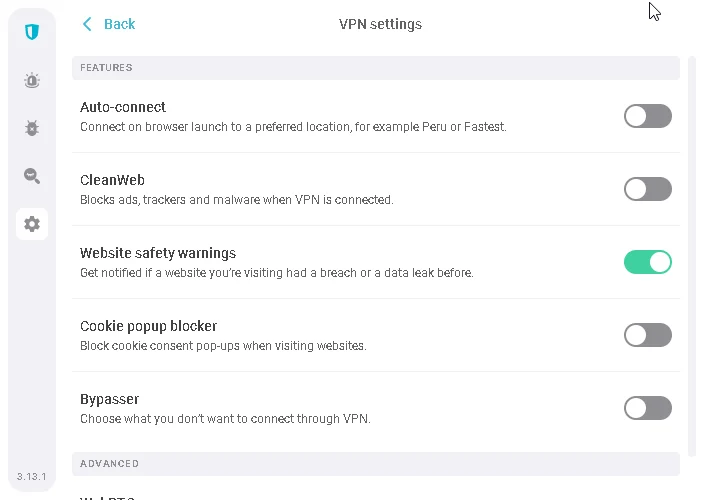Open the VPN shield icon in sidebar
The height and width of the screenshot is (500, 704).
[32, 32]
